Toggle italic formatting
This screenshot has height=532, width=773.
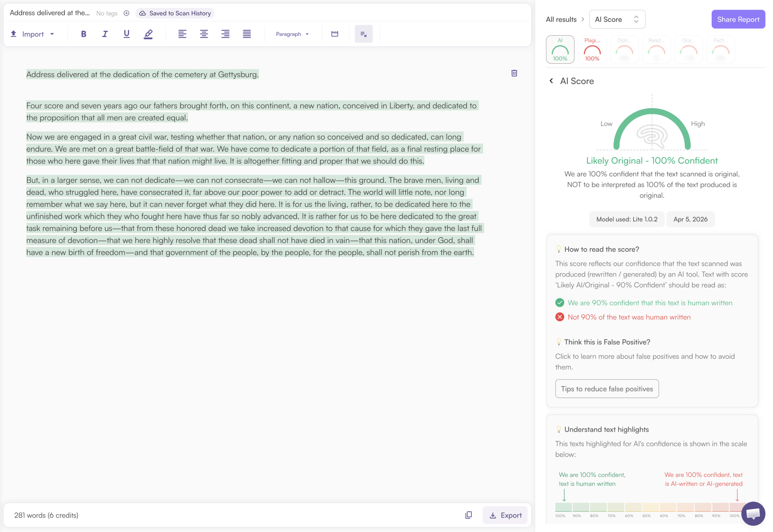105,34
